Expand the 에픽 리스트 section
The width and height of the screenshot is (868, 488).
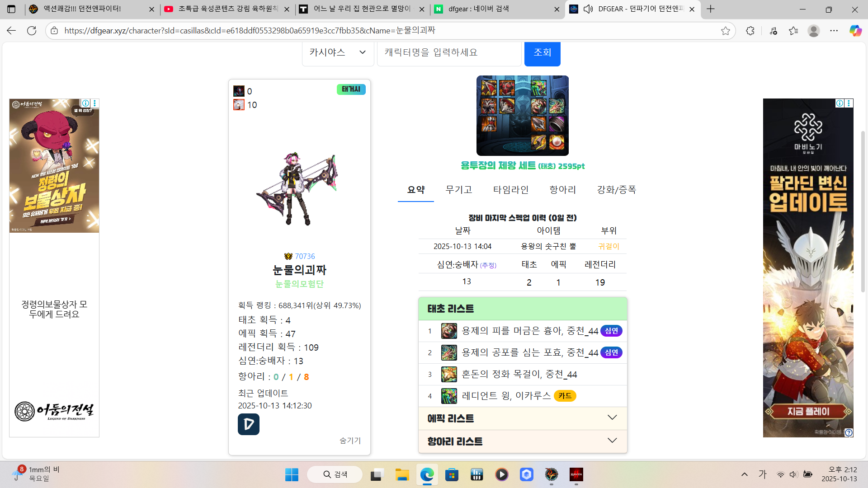point(522,418)
